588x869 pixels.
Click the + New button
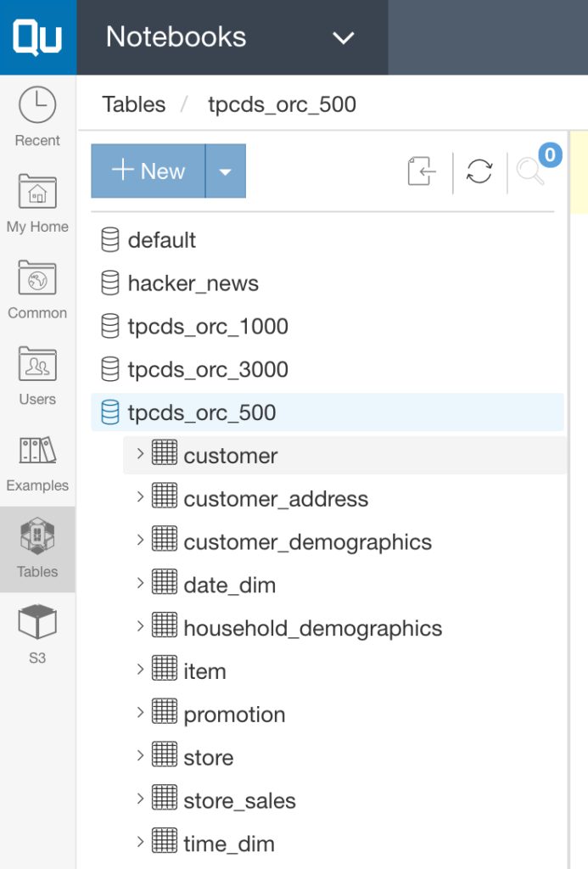point(148,171)
